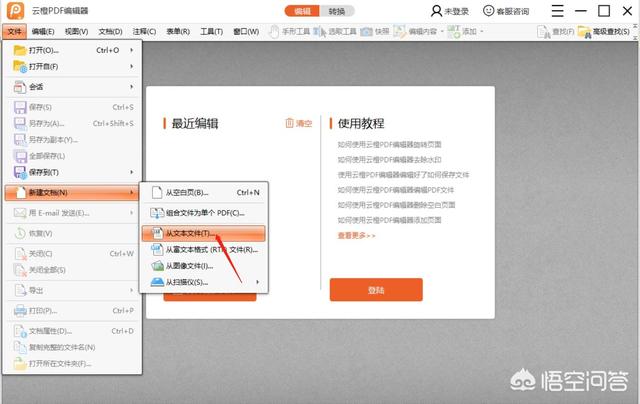Open the 视图(V) menu
The image size is (640, 404).
point(76,31)
